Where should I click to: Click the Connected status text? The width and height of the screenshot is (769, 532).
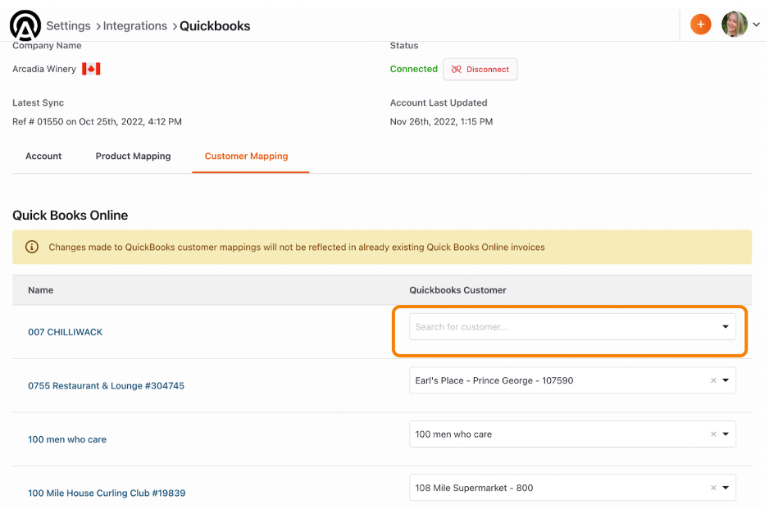click(413, 69)
